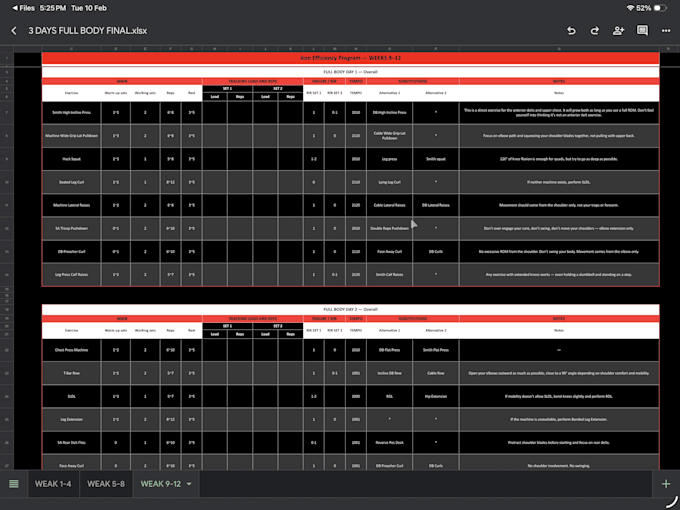Return to Files app in status bar
This screenshot has height=510, width=680.
(x=24, y=8)
